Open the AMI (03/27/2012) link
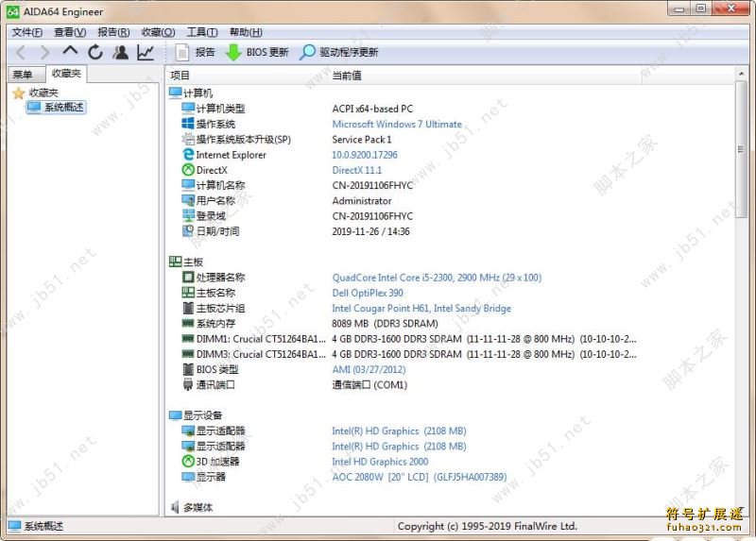The width and height of the screenshot is (756, 541). pos(369,369)
